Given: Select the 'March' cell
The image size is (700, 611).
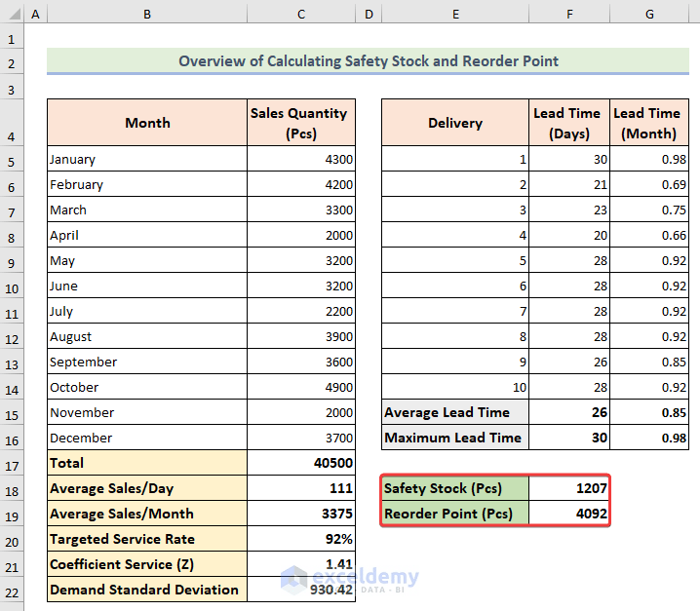Looking at the screenshot, I should 147,210.
